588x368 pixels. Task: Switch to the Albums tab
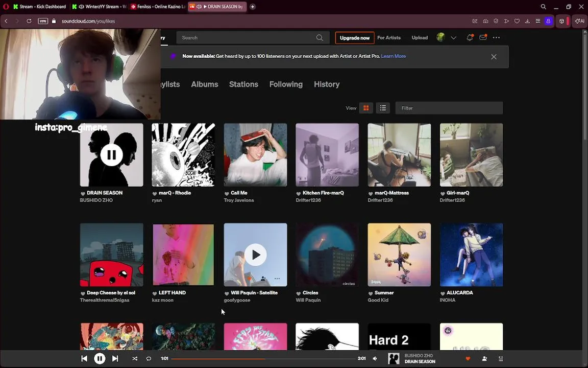pyautogui.click(x=204, y=84)
